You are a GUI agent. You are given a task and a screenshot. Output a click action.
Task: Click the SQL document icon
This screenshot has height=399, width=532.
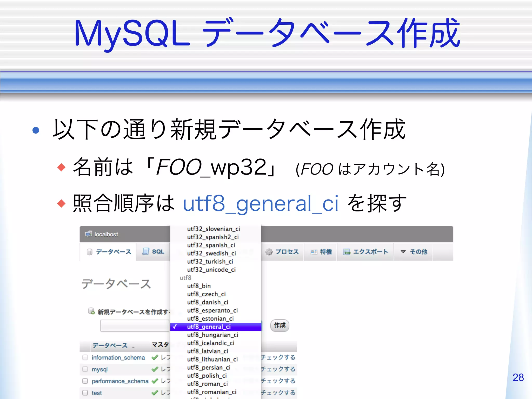(x=146, y=251)
